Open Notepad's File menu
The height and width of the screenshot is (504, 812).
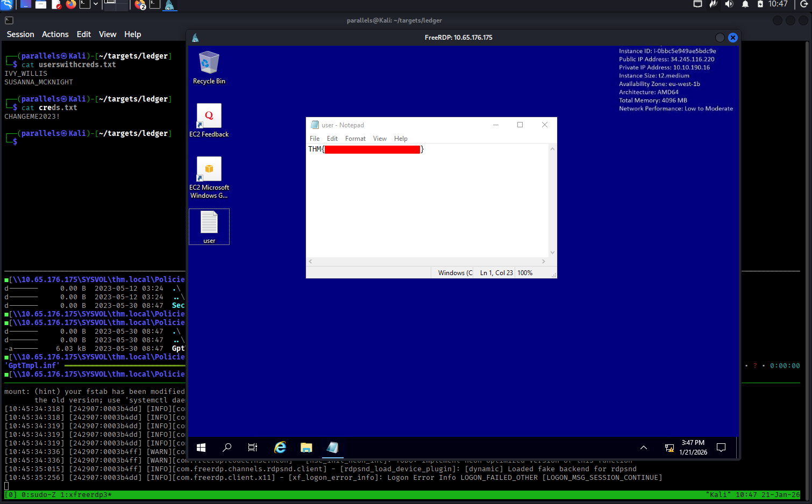click(x=315, y=139)
